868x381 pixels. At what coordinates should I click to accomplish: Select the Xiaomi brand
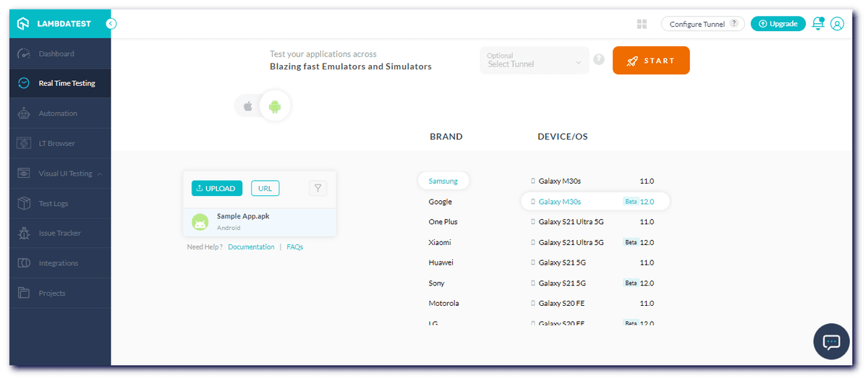[x=440, y=242]
